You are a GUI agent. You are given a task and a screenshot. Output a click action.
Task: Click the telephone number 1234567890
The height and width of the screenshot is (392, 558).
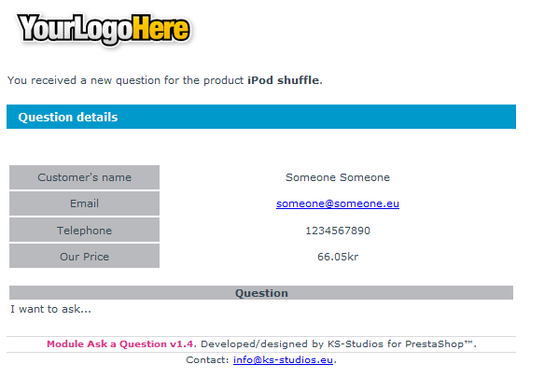coord(338,231)
